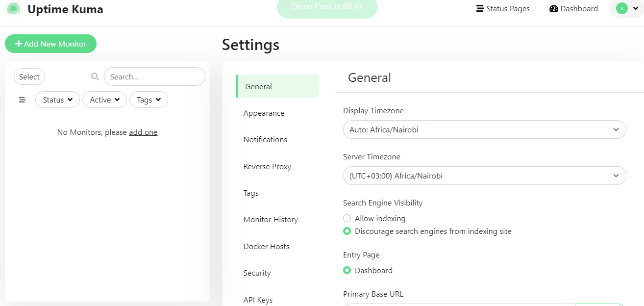Viewport: 644px width, 306px height.
Task: Click the Add New Monitor button
Action: [x=50, y=44]
